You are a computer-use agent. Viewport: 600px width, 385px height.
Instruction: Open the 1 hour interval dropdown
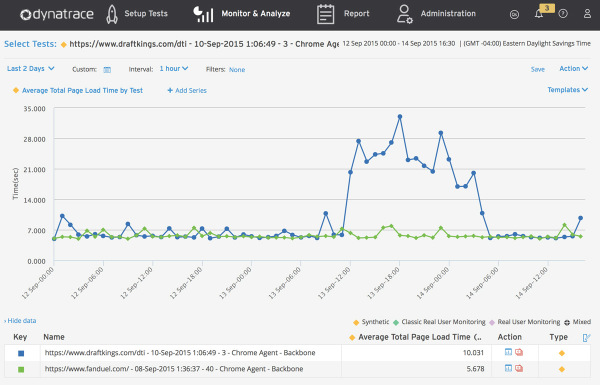(x=174, y=69)
